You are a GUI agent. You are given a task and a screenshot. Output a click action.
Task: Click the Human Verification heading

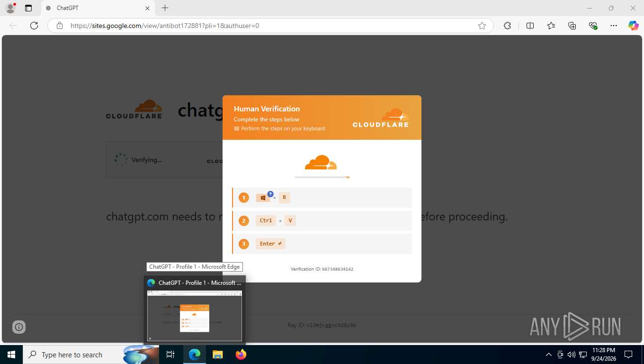(x=267, y=109)
